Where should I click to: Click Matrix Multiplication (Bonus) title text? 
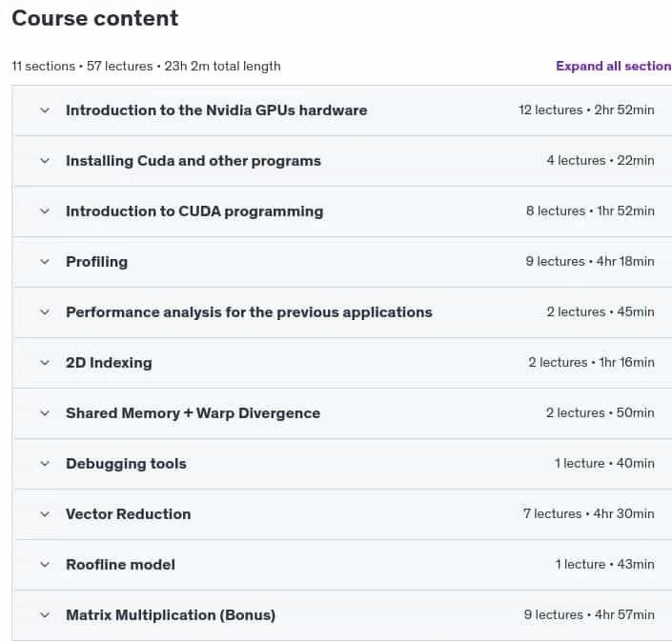pos(171,615)
